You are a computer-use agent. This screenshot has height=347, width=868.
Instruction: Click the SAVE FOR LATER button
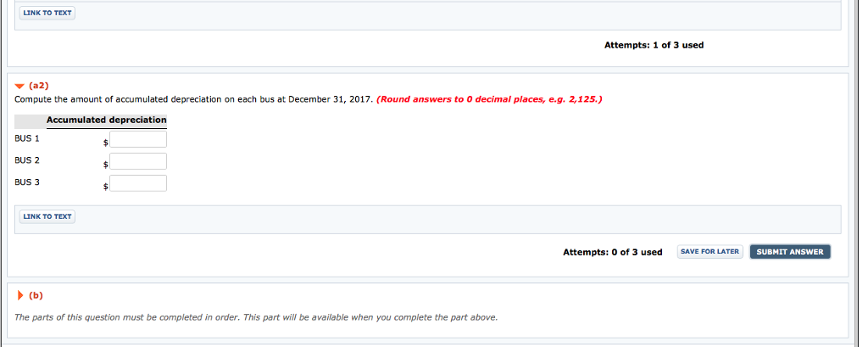coord(710,251)
